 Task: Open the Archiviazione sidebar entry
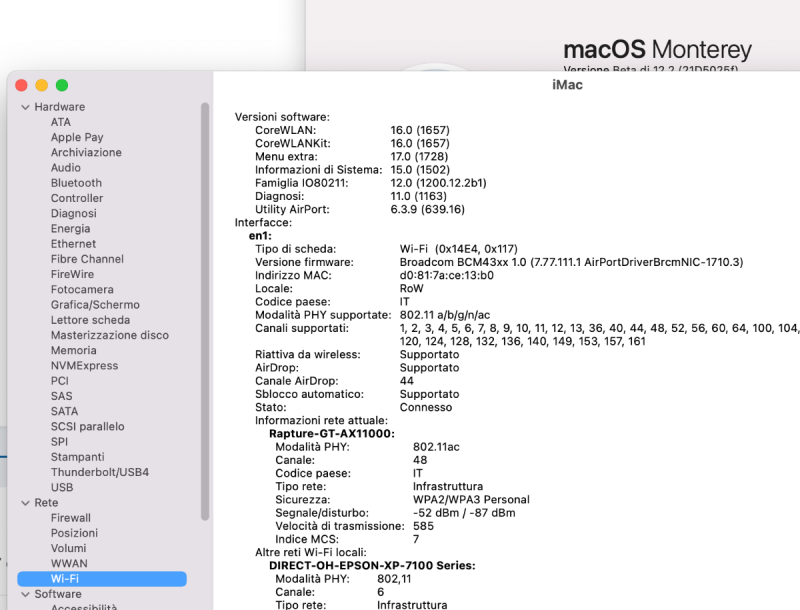[86, 152]
